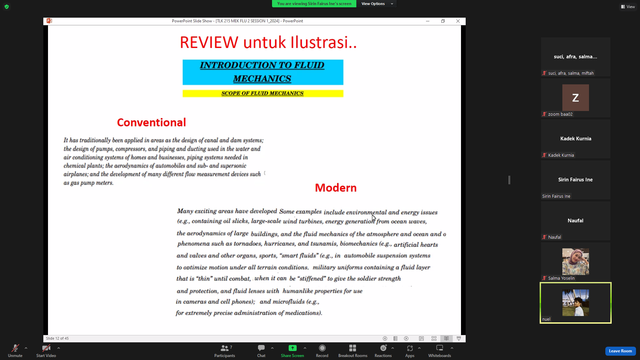Click the yellow 'SCOPE OF FLUID MECHANICS' bar

pos(263,93)
